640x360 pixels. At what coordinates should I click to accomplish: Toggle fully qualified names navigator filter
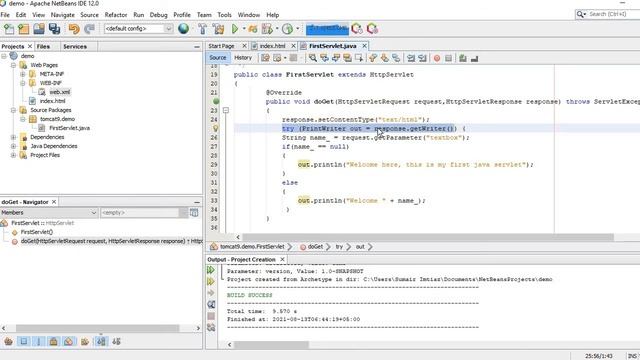85,341
